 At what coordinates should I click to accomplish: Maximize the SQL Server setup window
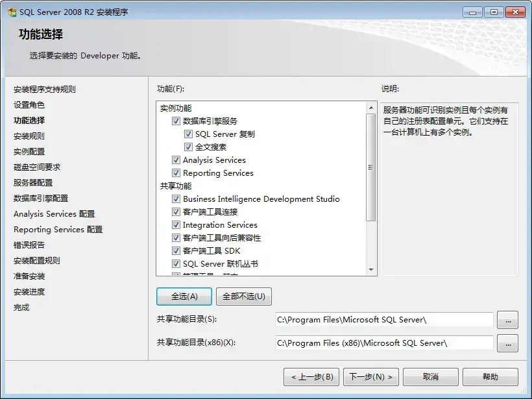[494, 12]
